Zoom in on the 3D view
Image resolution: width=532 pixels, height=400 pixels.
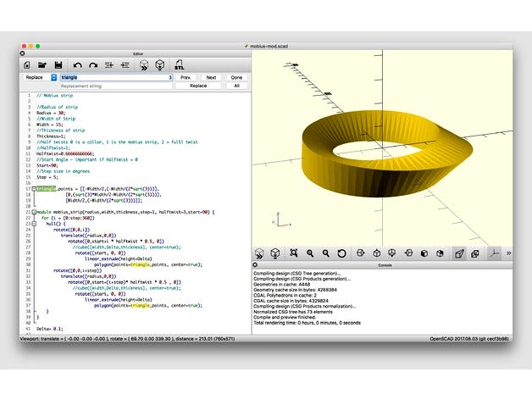tap(310, 253)
